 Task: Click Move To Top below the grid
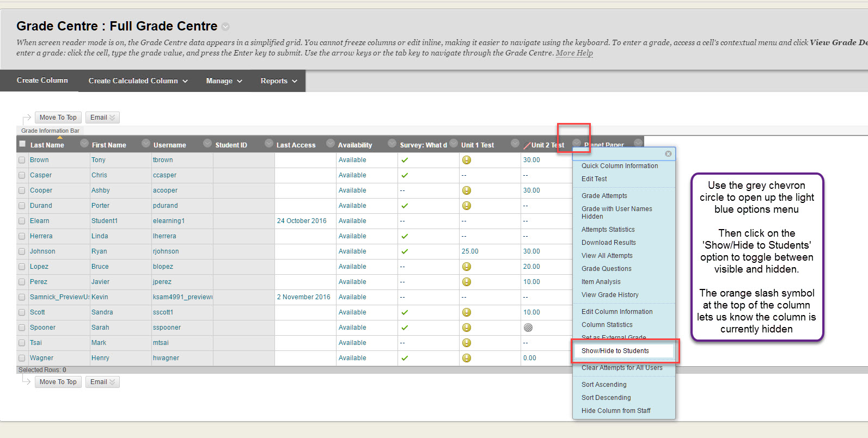pyautogui.click(x=58, y=382)
